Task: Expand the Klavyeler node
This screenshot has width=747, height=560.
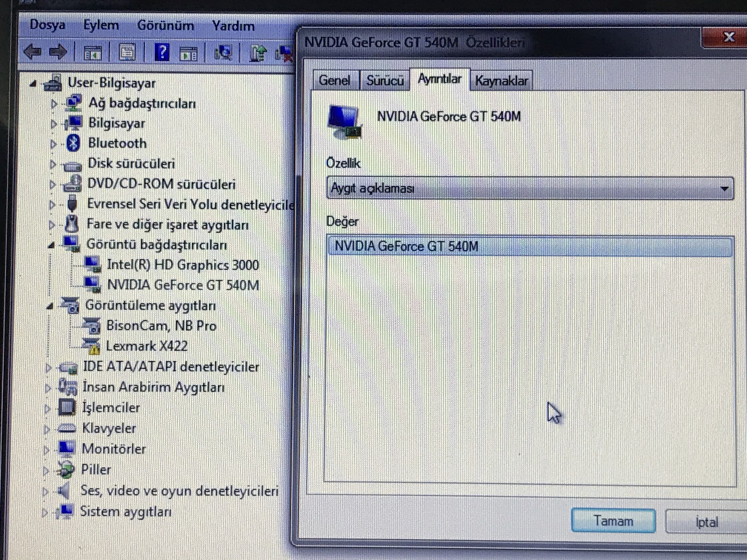Action: [47, 429]
